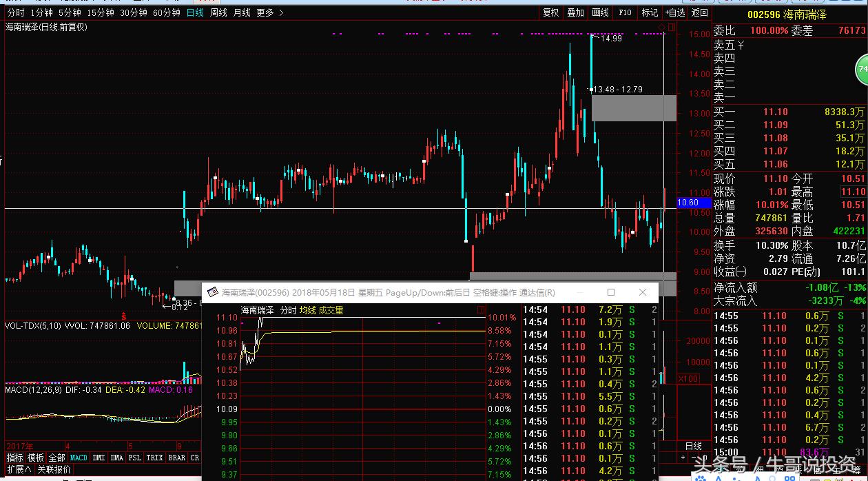This screenshot has width=868, height=481.
Task: Open the 指标 indicator menu
Action: click(15, 458)
